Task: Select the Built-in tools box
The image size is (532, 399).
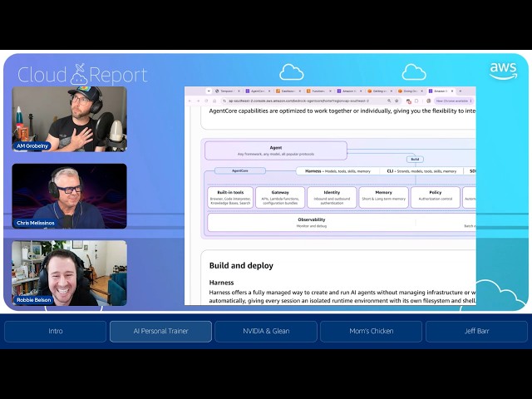Action: (x=230, y=197)
